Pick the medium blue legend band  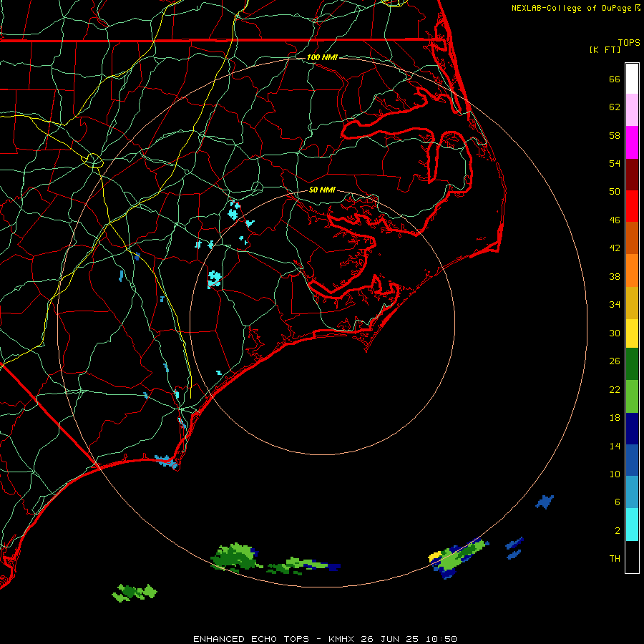(x=632, y=460)
